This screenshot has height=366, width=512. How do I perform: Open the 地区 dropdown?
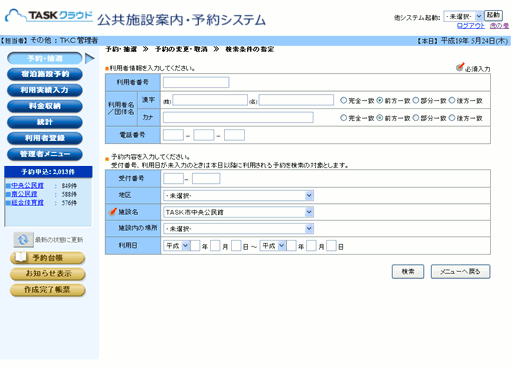pos(238,195)
